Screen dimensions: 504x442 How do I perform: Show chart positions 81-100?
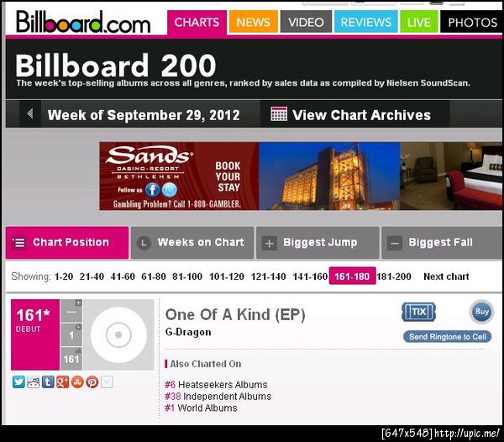pyautogui.click(x=187, y=276)
